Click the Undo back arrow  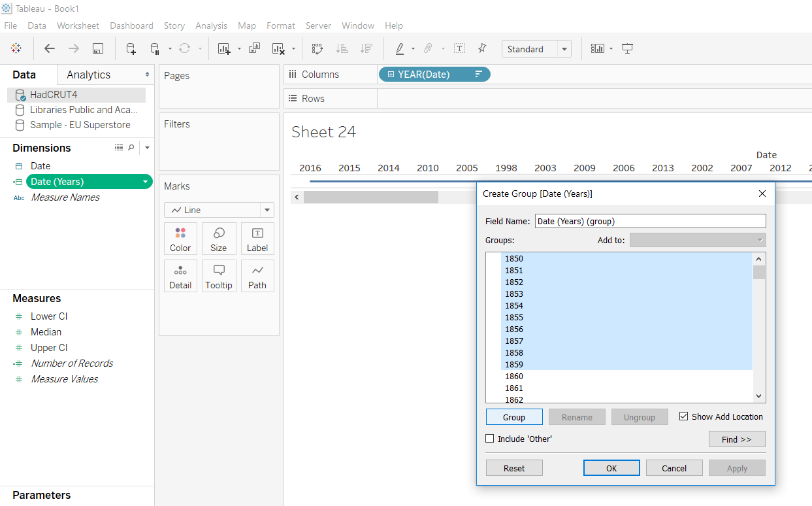tap(50, 48)
